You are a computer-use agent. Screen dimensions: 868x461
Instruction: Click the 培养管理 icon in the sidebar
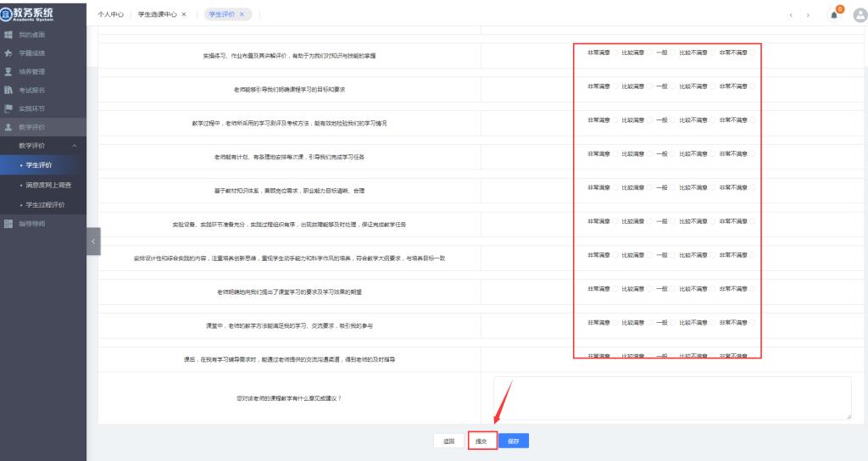[x=9, y=72]
